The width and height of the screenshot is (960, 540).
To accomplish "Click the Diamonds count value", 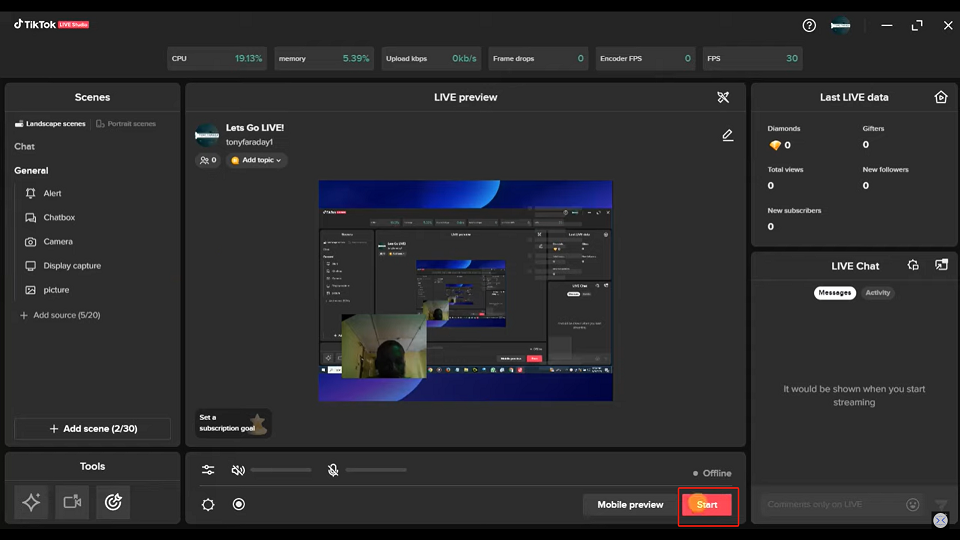I will 787,145.
